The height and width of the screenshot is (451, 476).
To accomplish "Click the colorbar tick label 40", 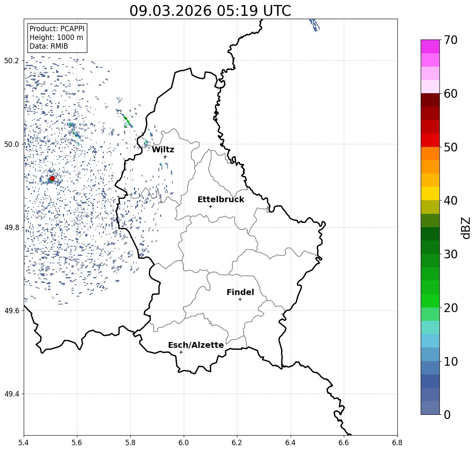I will 451,201.
